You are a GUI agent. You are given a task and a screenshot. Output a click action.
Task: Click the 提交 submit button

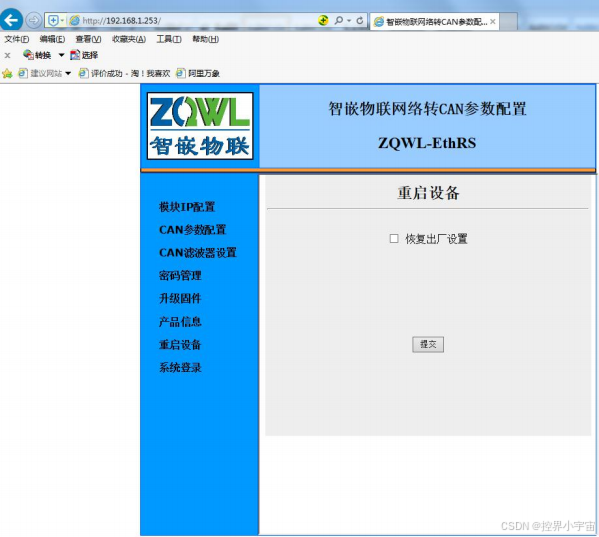(428, 344)
